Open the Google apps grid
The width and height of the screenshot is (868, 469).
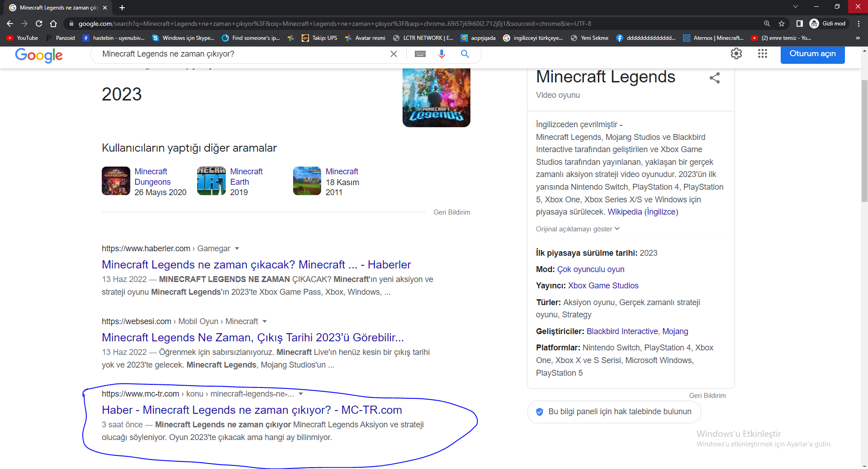tap(763, 53)
